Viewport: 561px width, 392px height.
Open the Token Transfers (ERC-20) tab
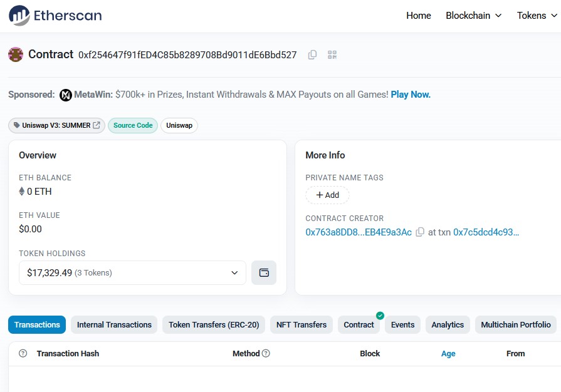pyautogui.click(x=214, y=325)
